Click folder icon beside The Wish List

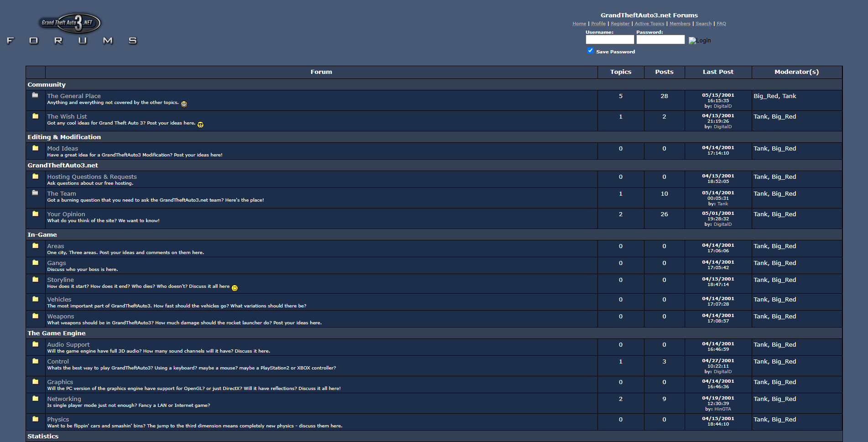(35, 116)
